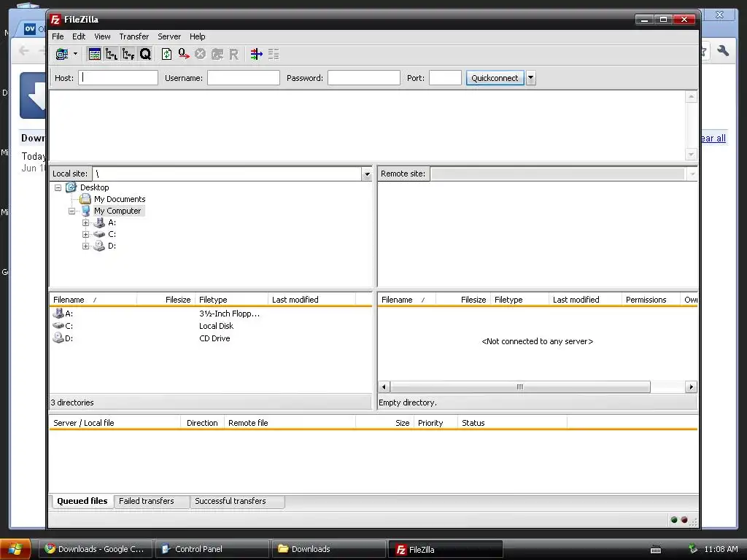Image resolution: width=747 pixels, height=560 pixels.
Task: Click the Disconnect from server icon
Action: [x=217, y=54]
